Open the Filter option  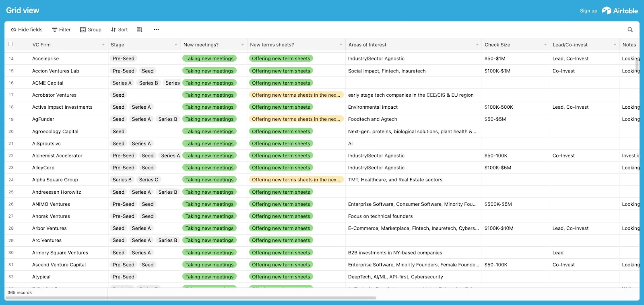click(x=61, y=29)
